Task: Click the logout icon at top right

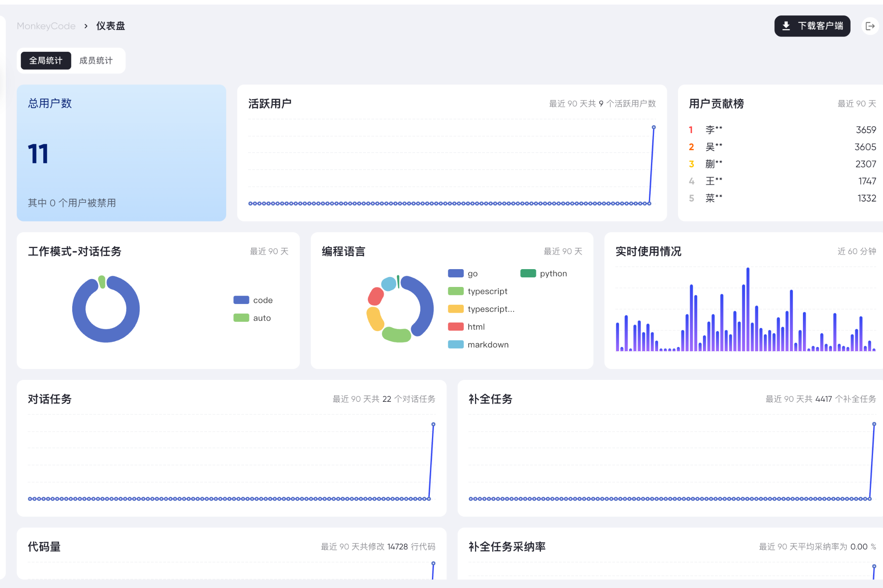Action: [870, 26]
